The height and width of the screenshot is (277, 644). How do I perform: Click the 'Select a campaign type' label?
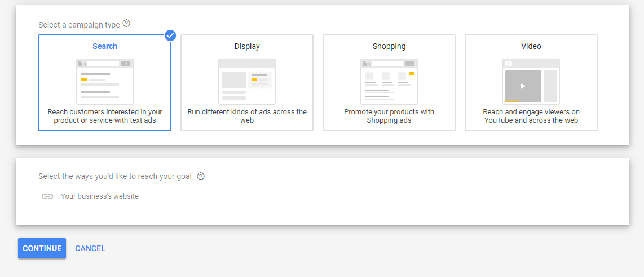(x=79, y=25)
